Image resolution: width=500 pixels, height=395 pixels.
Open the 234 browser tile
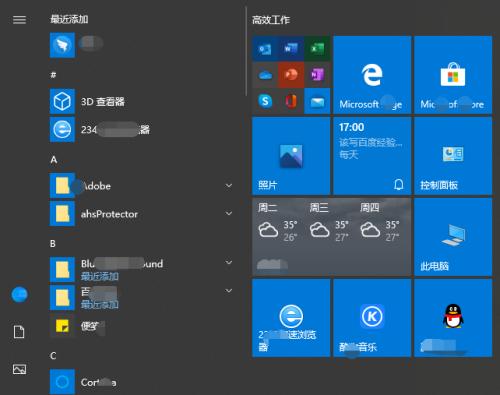pos(291,318)
